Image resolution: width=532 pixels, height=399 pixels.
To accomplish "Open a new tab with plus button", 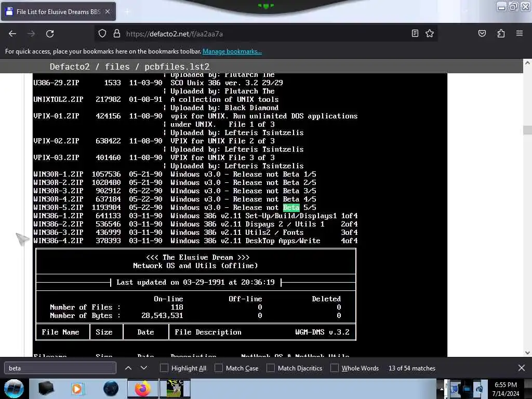I will coord(127,11).
